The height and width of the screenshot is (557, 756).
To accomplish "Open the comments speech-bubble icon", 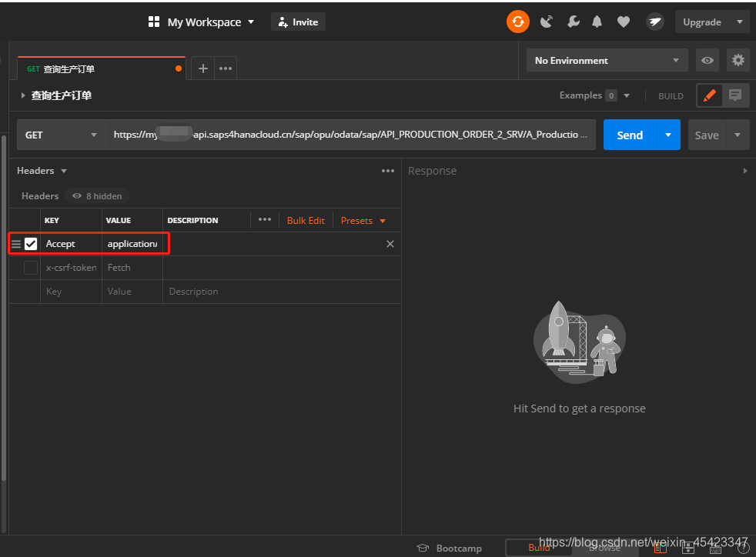I will tap(735, 95).
